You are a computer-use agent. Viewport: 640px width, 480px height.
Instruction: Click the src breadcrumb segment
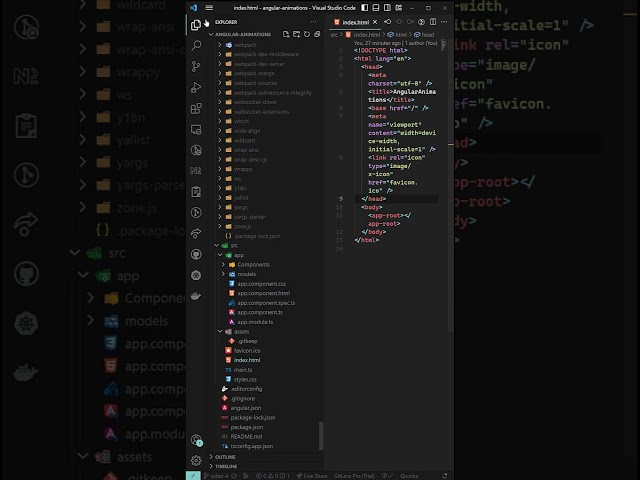coord(334,35)
